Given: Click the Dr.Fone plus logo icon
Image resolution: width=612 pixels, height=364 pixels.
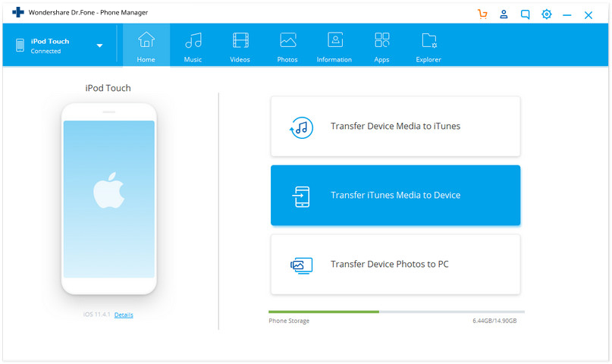Looking at the screenshot, I should tap(18, 12).
